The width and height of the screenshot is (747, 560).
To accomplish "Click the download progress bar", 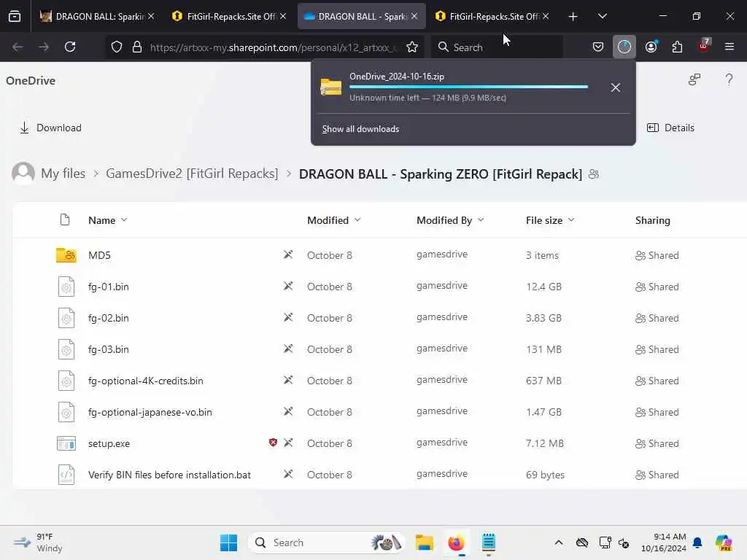I will pyautogui.click(x=469, y=87).
